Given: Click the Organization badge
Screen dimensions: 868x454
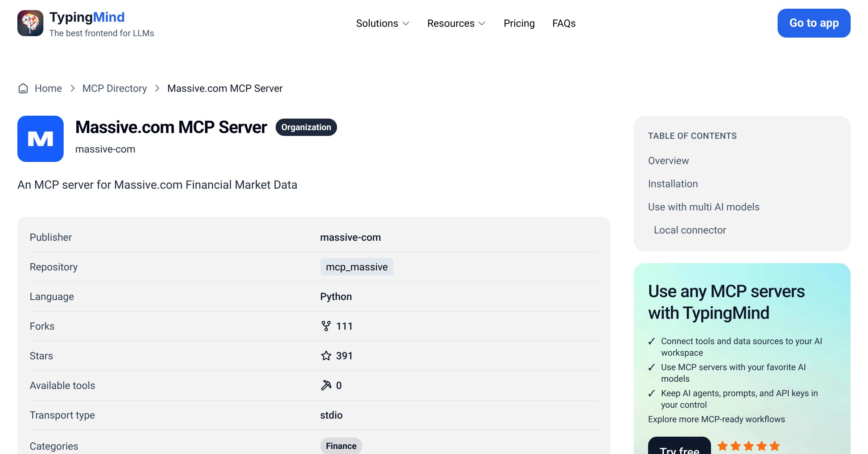Looking at the screenshot, I should [306, 127].
